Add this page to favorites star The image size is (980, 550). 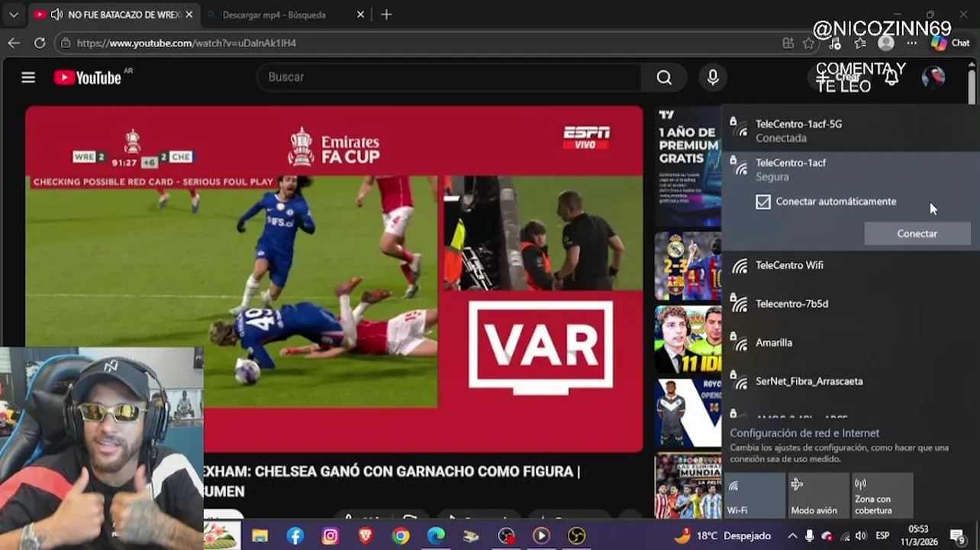(809, 44)
